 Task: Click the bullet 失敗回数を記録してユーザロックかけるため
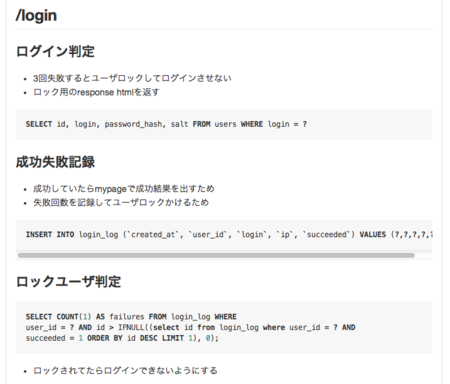[121, 202]
